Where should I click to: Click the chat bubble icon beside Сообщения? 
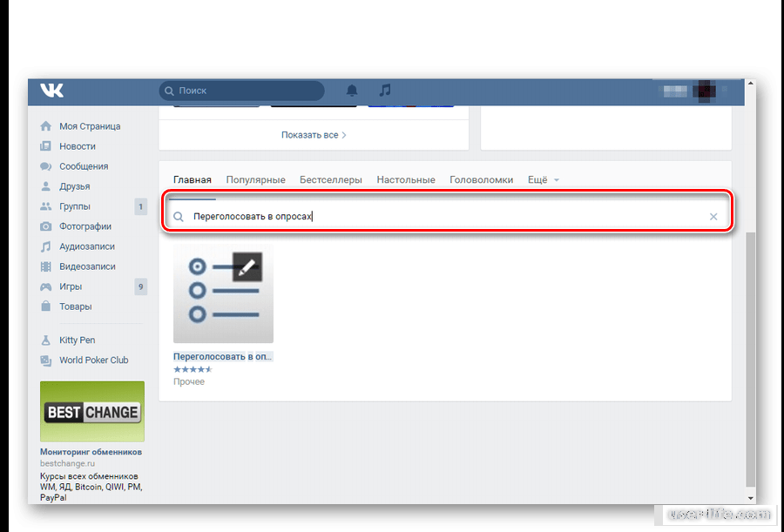tap(45, 166)
